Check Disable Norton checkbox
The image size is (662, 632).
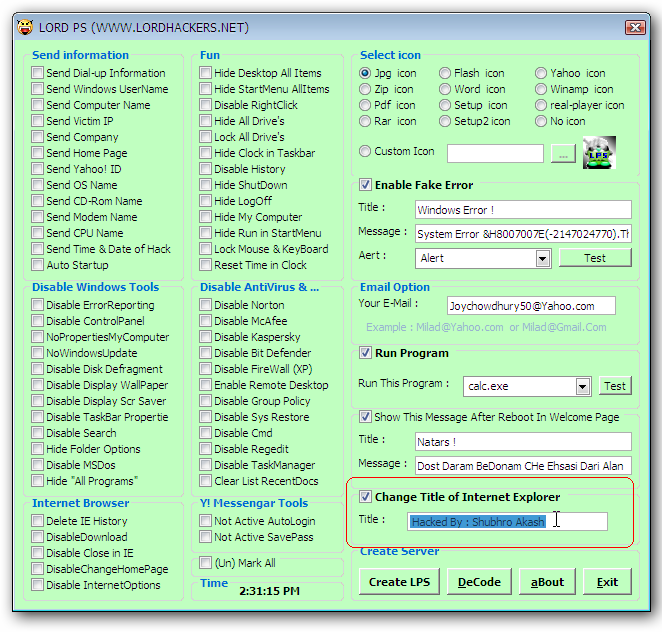[205, 305]
